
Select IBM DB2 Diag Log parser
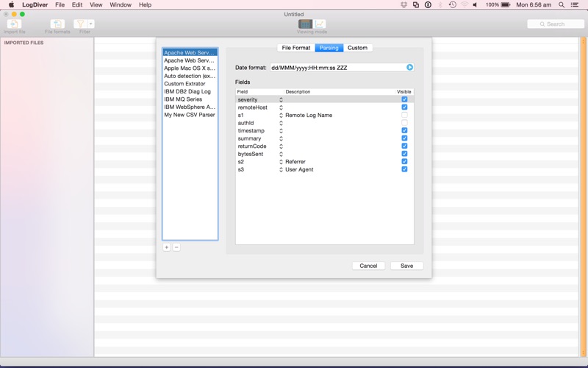point(190,91)
